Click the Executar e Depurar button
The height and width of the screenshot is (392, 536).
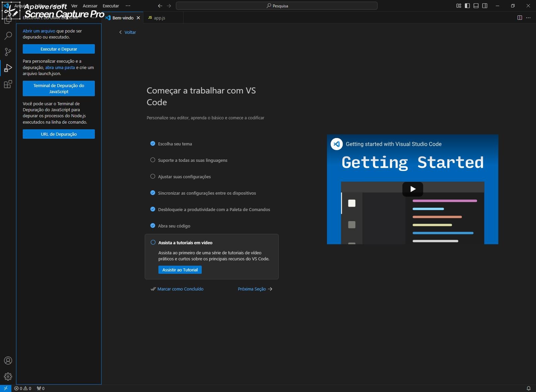(59, 49)
